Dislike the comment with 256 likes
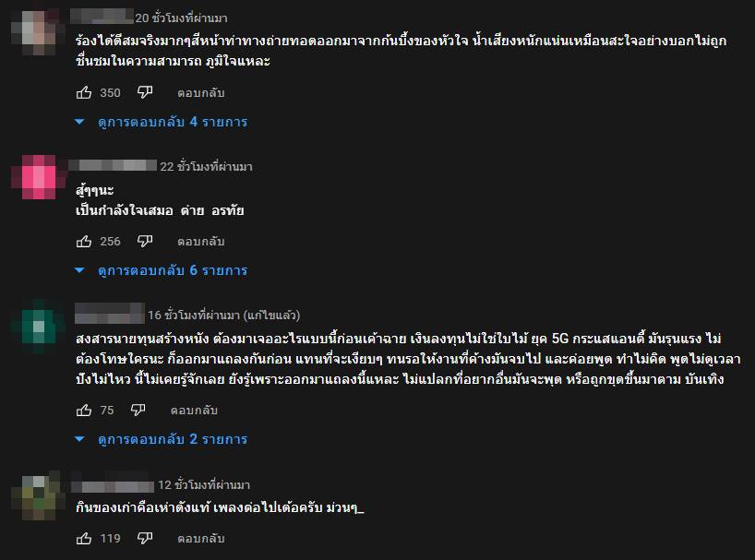 (x=145, y=242)
